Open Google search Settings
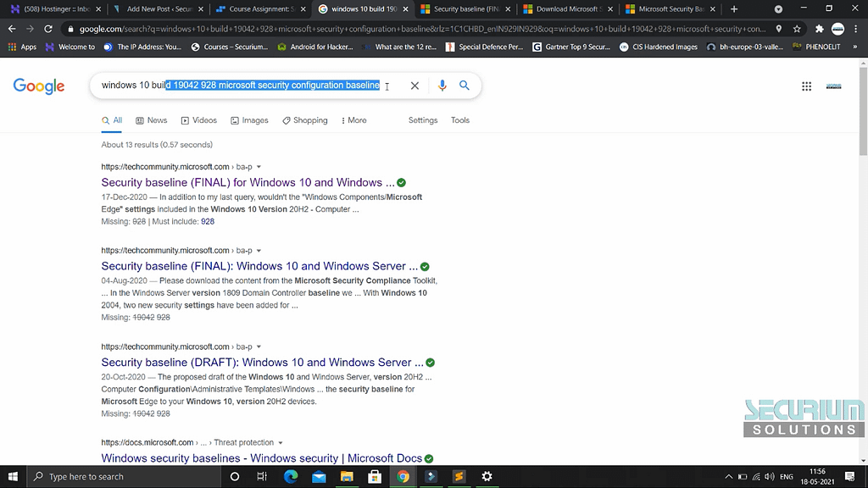868x488 pixels. [x=423, y=120]
